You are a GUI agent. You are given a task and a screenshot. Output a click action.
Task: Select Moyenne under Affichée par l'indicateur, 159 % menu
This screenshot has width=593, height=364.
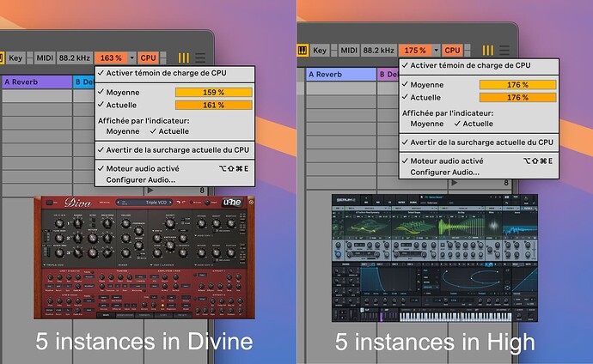tap(123, 131)
